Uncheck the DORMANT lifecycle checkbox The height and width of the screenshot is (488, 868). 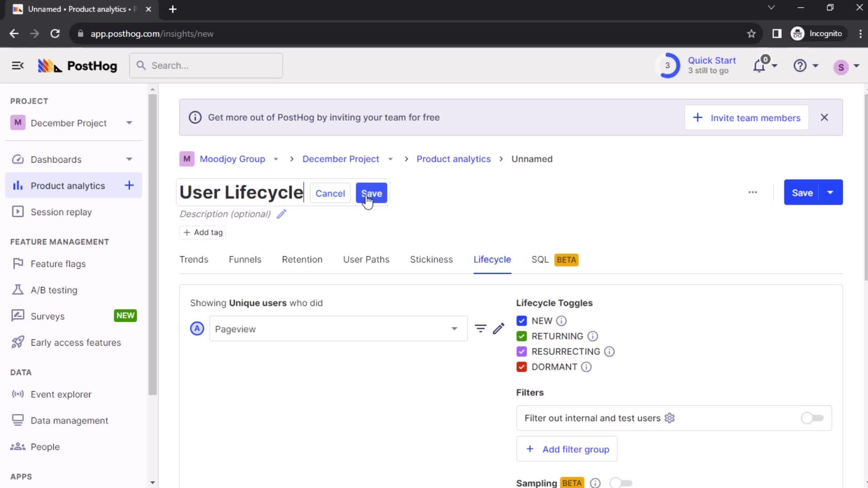click(x=521, y=367)
